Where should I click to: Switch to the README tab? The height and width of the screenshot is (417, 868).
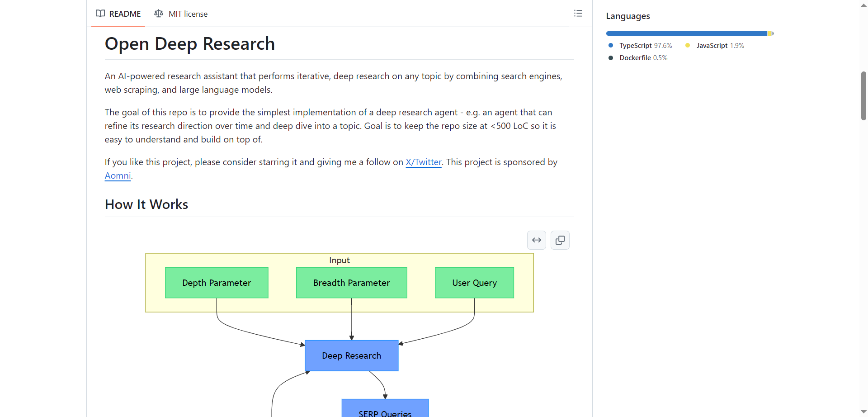(118, 14)
